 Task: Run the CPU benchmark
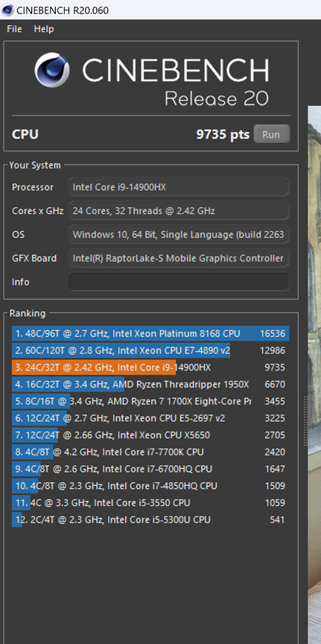[x=271, y=134]
